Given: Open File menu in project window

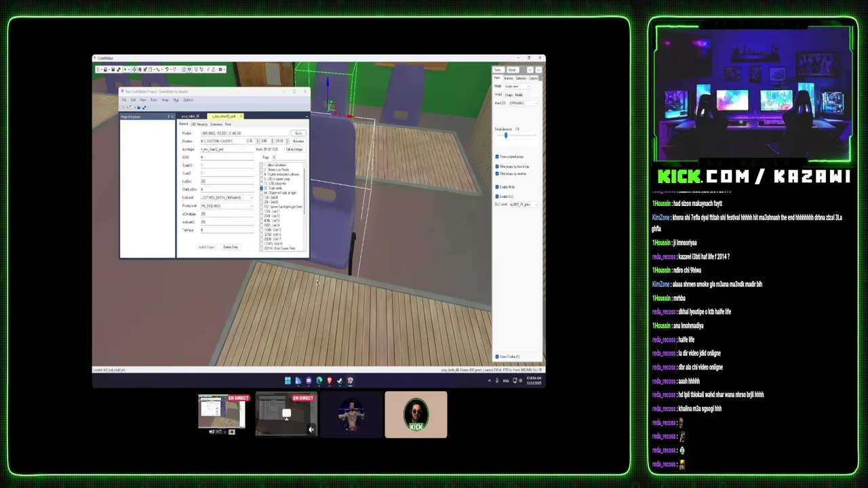Looking at the screenshot, I should [x=124, y=100].
